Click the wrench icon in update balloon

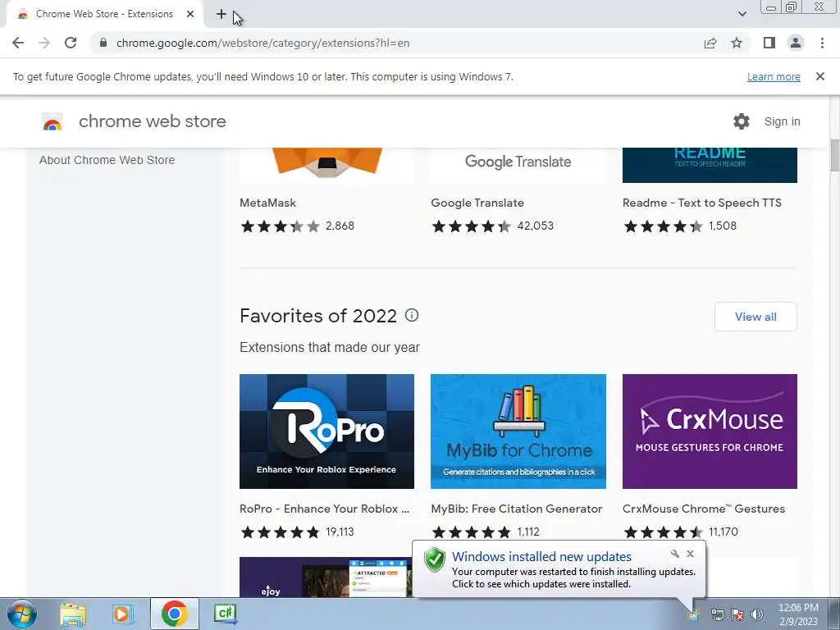point(675,554)
